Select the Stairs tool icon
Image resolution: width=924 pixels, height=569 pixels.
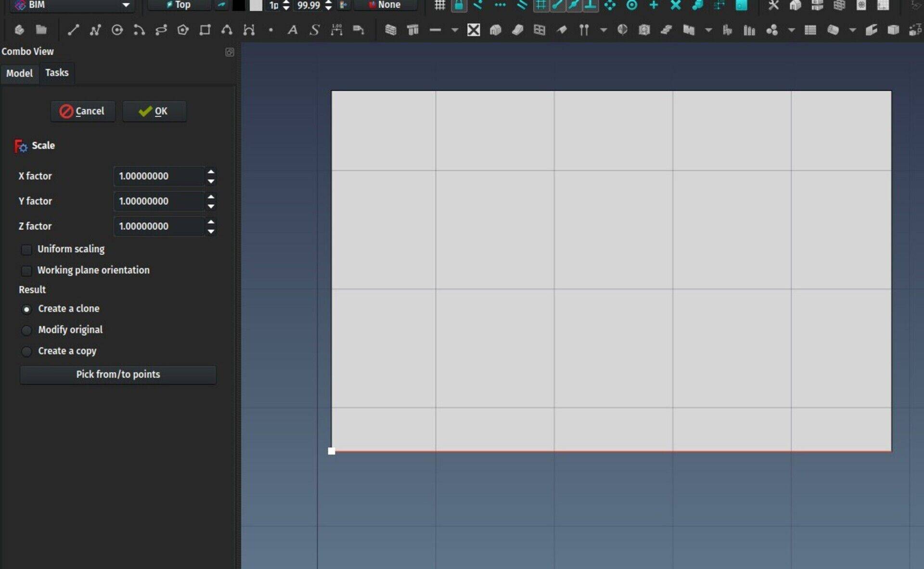pyautogui.click(x=666, y=30)
